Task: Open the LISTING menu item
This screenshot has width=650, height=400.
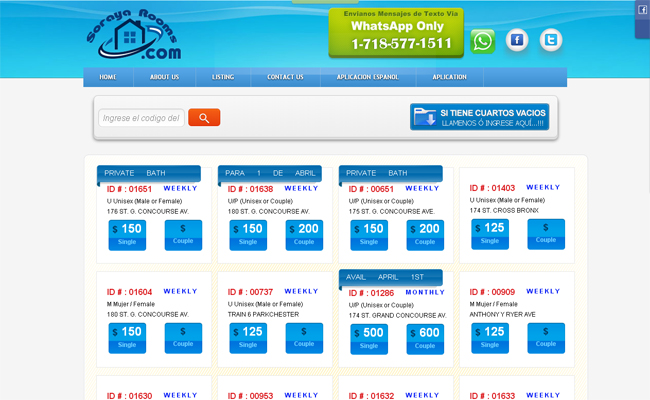Action: coord(223,77)
